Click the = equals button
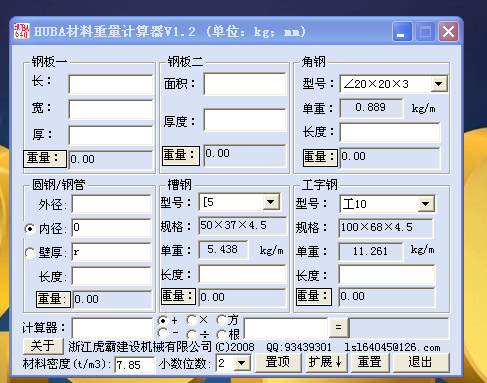Screen dimensions: 487x383 pyautogui.click(x=339, y=328)
